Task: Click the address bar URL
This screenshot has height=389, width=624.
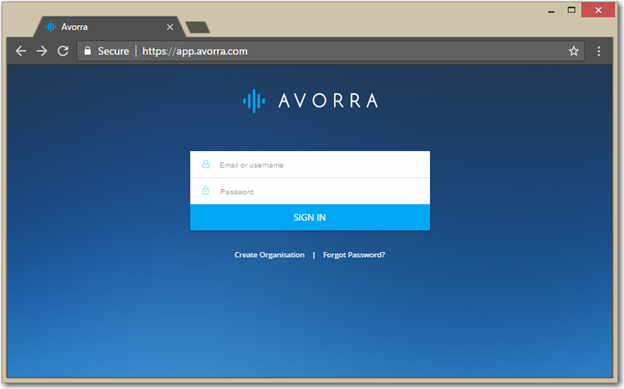Action: [x=195, y=51]
